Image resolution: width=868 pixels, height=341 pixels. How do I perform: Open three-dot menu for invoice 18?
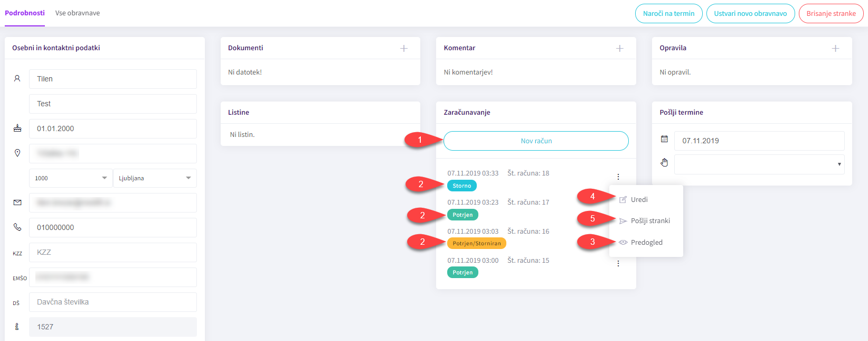point(618,177)
